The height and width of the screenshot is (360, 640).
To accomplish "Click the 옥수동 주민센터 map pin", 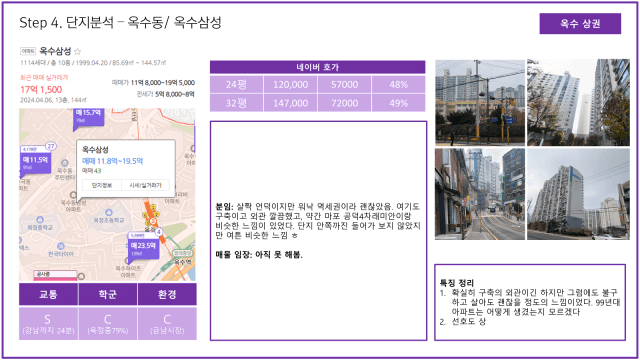I will tap(64, 163).
